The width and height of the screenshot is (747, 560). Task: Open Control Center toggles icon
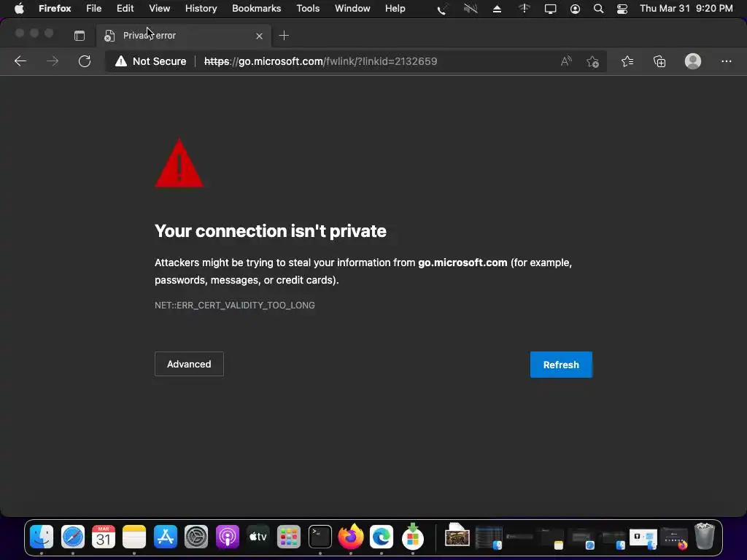622,9
